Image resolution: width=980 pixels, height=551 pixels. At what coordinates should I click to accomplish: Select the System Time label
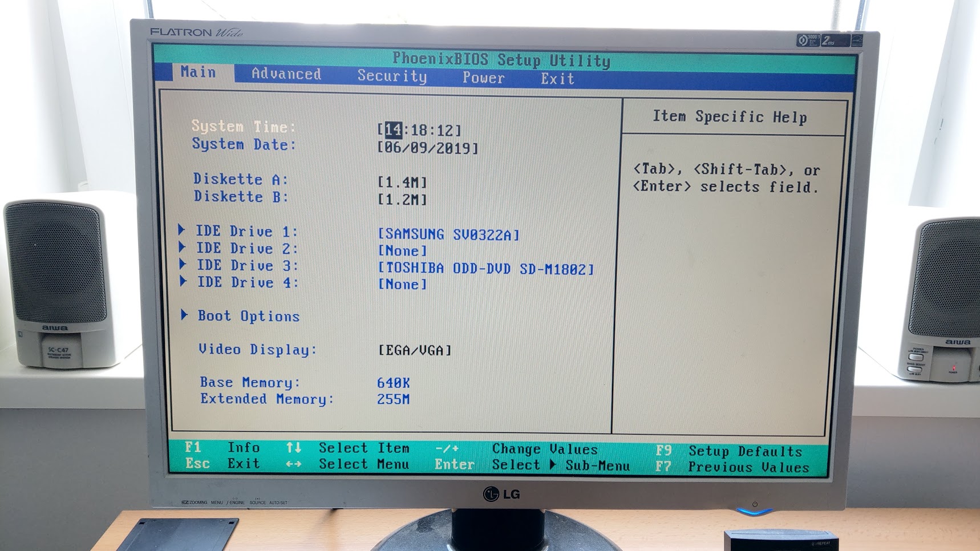coord(244,126)
